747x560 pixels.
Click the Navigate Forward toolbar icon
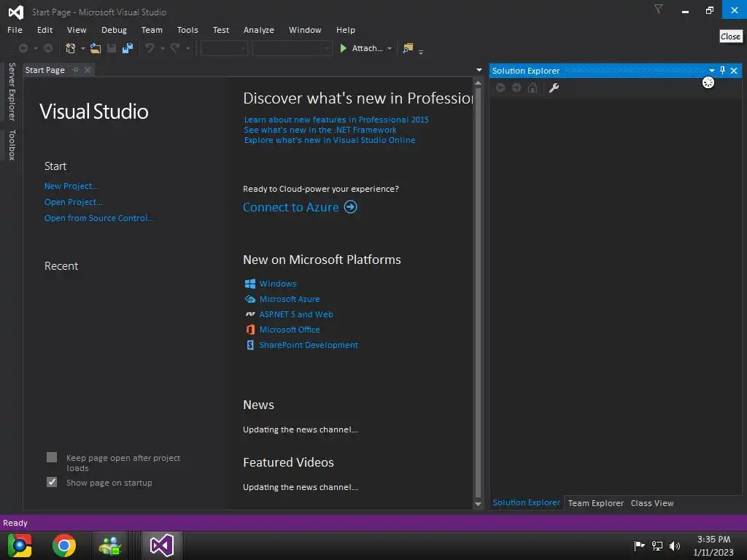click(x=48, y=48)
